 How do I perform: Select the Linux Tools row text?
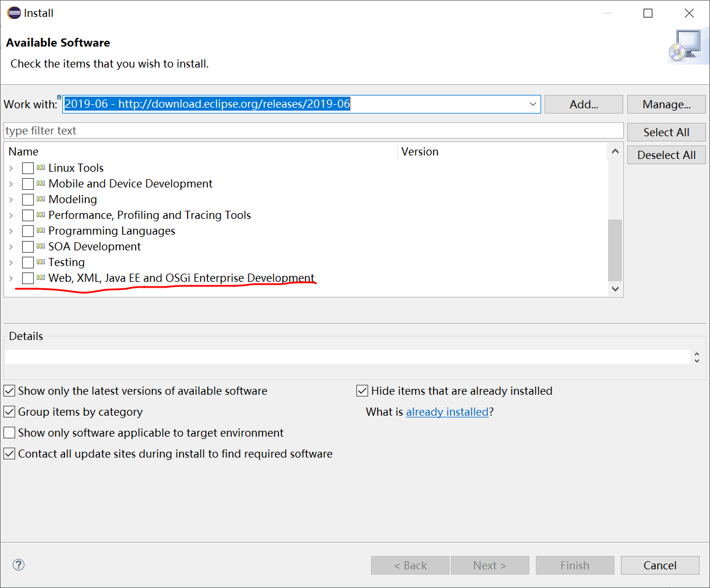76,168
